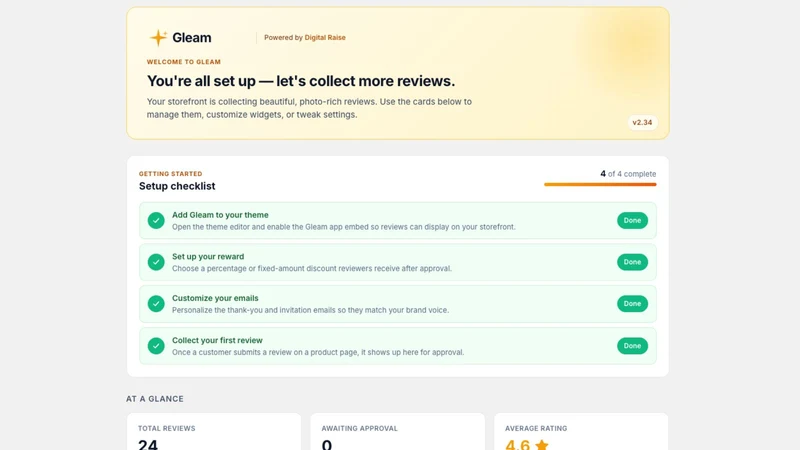Click the star icon beside 4.6 rating
This screenshot has height=450, width=800.
542,445
